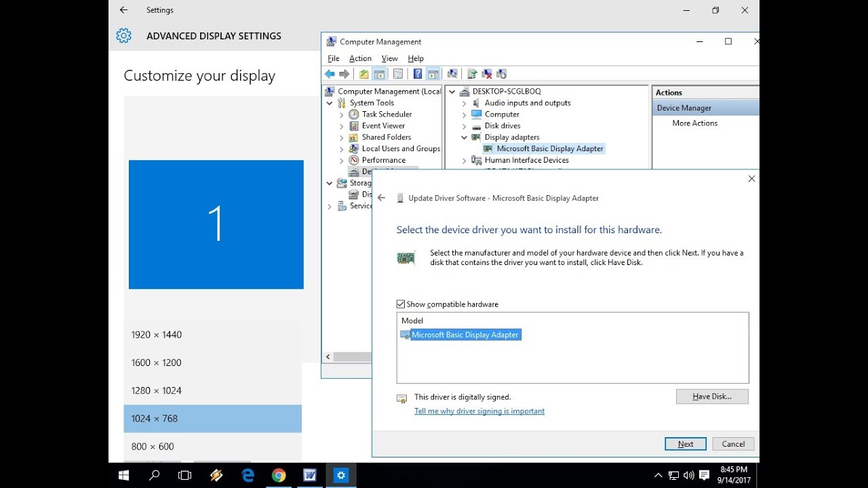Open the Properties toolbar icon in Computer Management

pyautogui.click(x=398, y=74)
